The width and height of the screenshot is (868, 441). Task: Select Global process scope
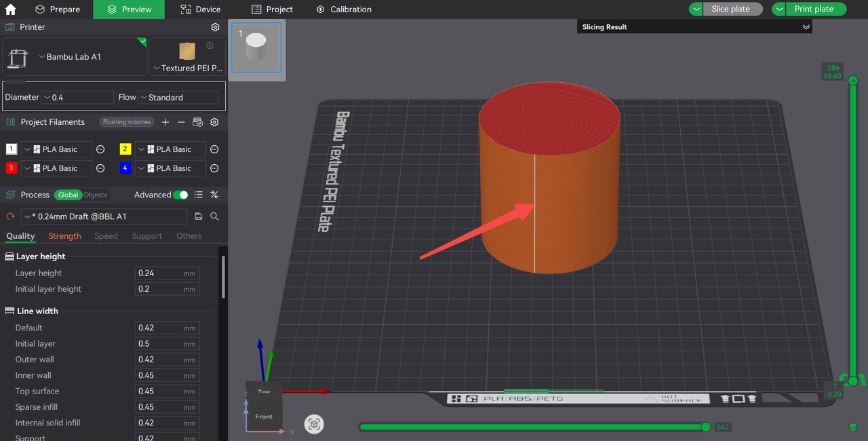(x=68, y=195)
